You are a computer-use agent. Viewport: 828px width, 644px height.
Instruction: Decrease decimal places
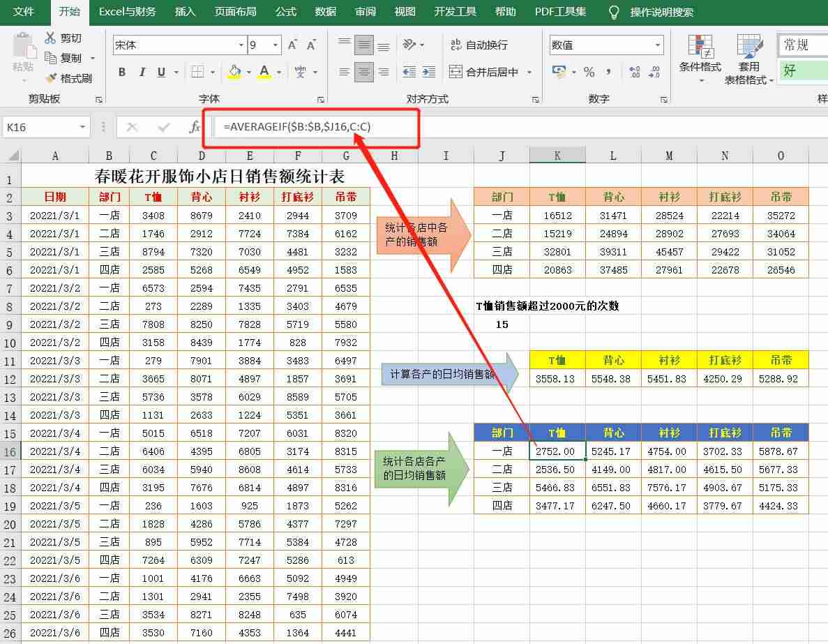click(x=654, y=72)
